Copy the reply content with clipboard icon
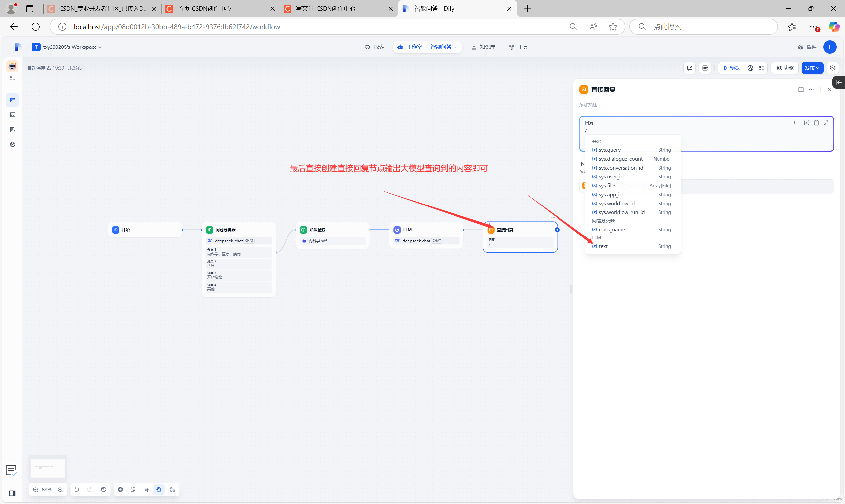The height and width of the screenshot is (504, 845). pyautogui.click(x=816, y=123)
